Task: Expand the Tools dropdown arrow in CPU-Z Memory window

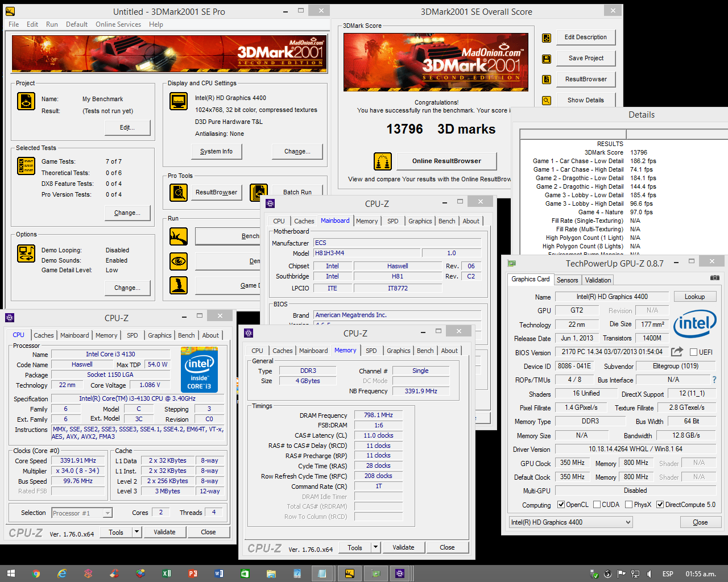Action: click(375, 548)
